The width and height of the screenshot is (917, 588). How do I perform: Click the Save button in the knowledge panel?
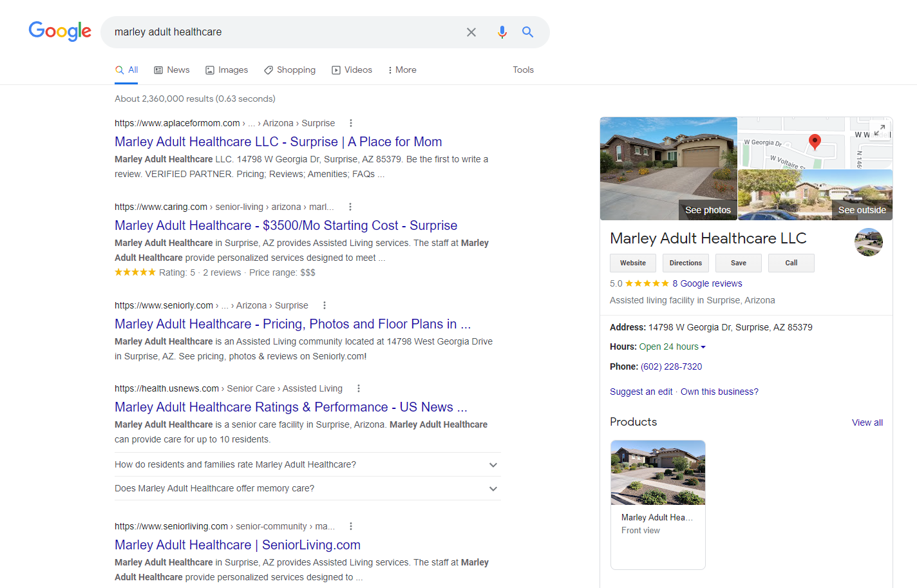(739, 263)
